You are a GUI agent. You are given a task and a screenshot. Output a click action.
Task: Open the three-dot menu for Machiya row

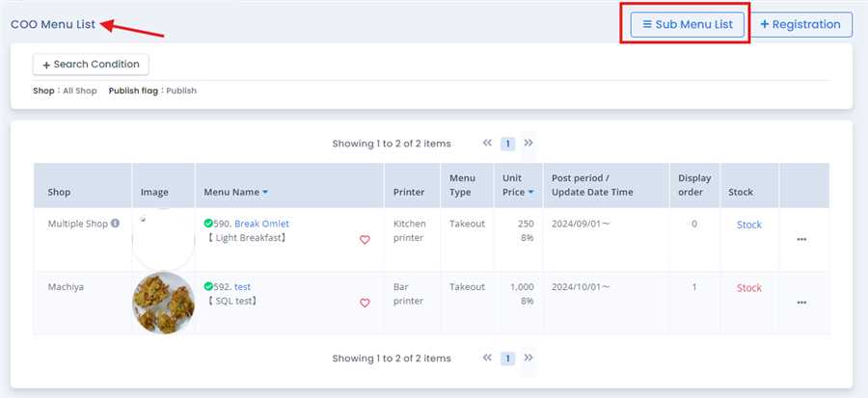coord(801,303)
